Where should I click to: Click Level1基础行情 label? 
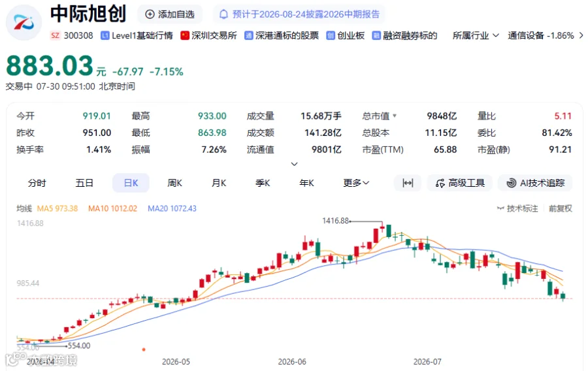(142, 36)
